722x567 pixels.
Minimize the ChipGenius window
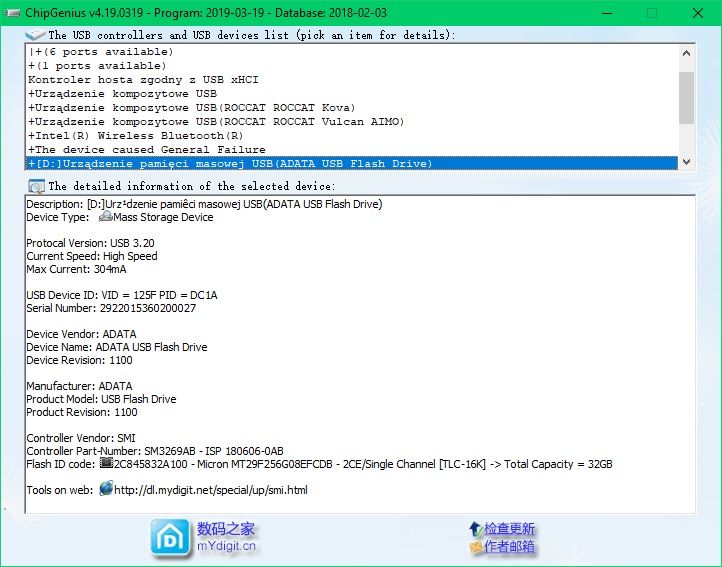[607, 13]
